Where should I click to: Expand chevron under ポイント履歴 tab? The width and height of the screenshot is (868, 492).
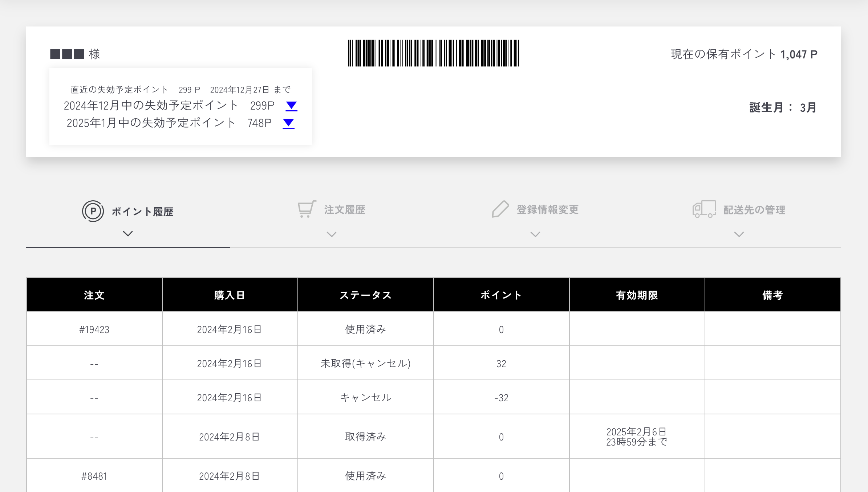pyautogui.click(x=128, y=234)
